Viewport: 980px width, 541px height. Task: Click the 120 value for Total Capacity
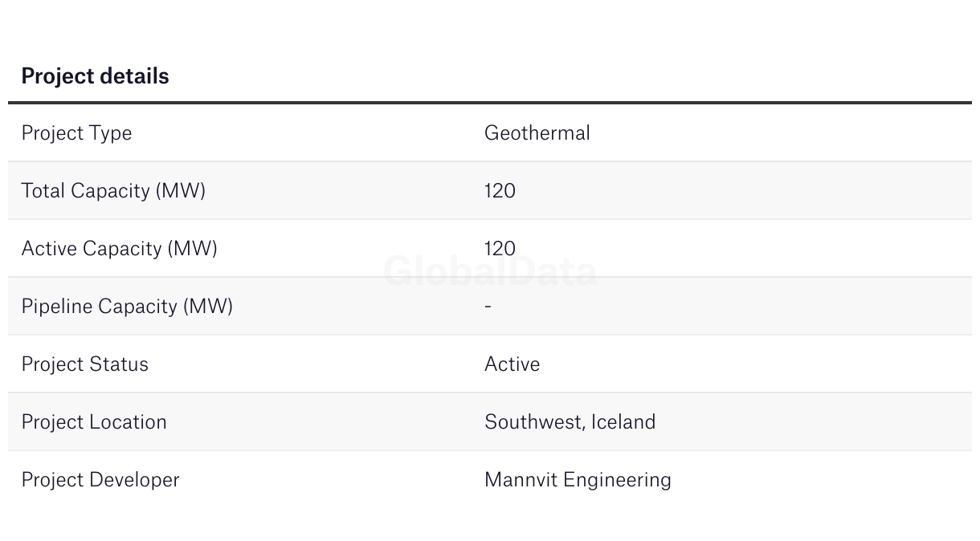500,191
